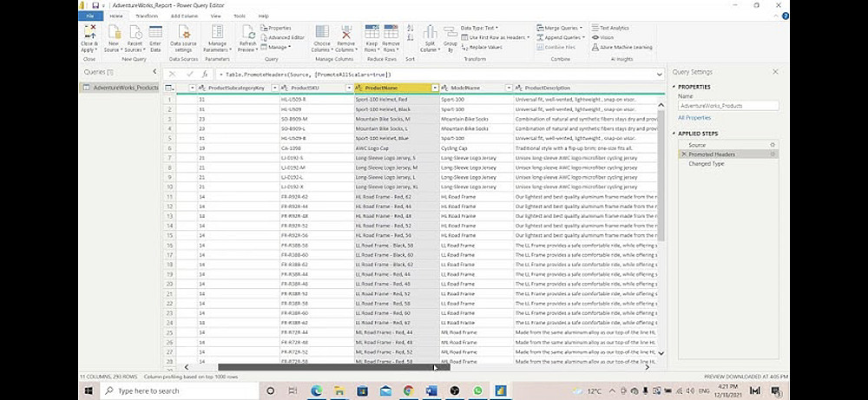Click Text Analytics in AI Insights

(610, 28)
